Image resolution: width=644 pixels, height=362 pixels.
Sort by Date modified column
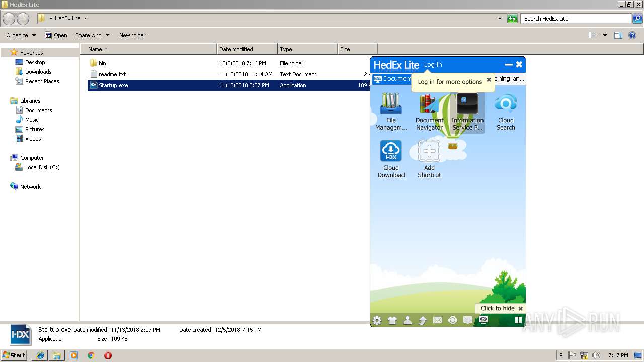coord(247,49)
